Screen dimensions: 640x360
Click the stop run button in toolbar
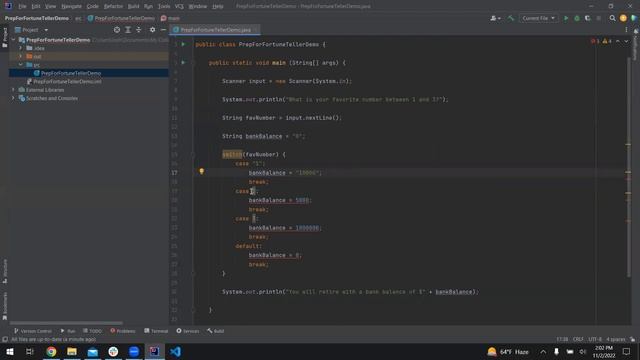pyautogui.click(x=599, y=18)
